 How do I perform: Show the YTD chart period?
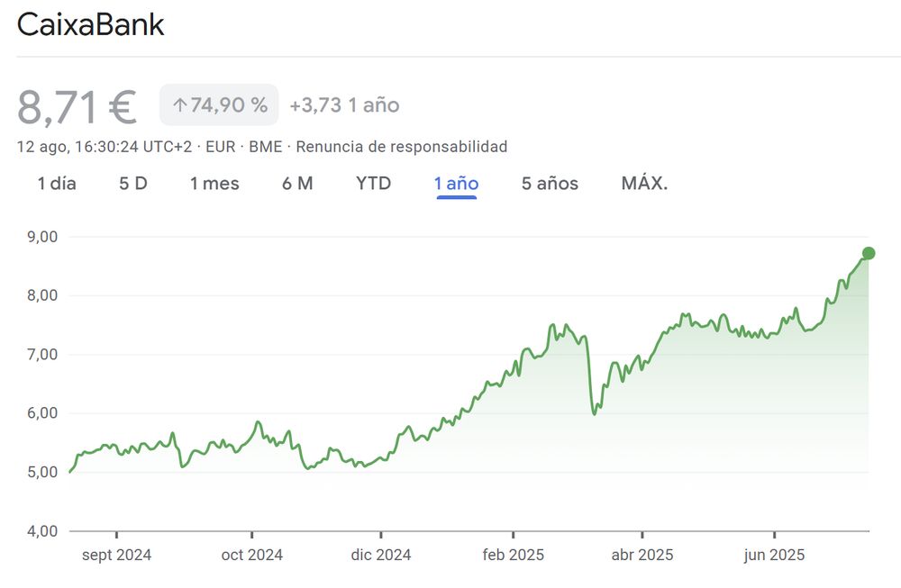[373, 184]
